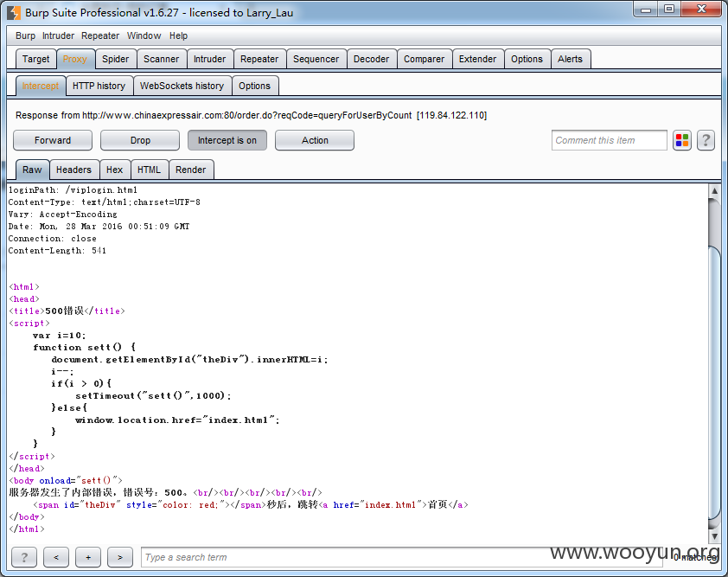Viewport: 728px width, 577px height.
Task: Select the Proxy tab
Action: pyautogui.click(x=74, y=59)
